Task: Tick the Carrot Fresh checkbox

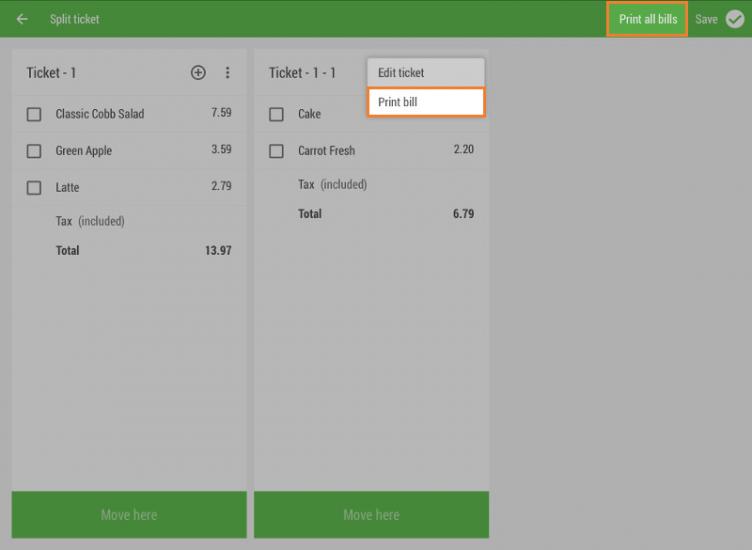Action: 276,151
